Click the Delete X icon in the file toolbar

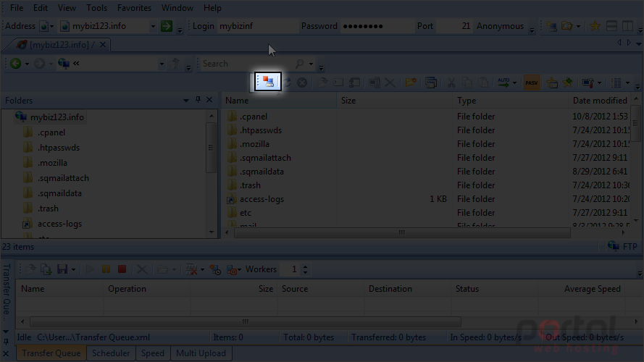click(390, 83)
